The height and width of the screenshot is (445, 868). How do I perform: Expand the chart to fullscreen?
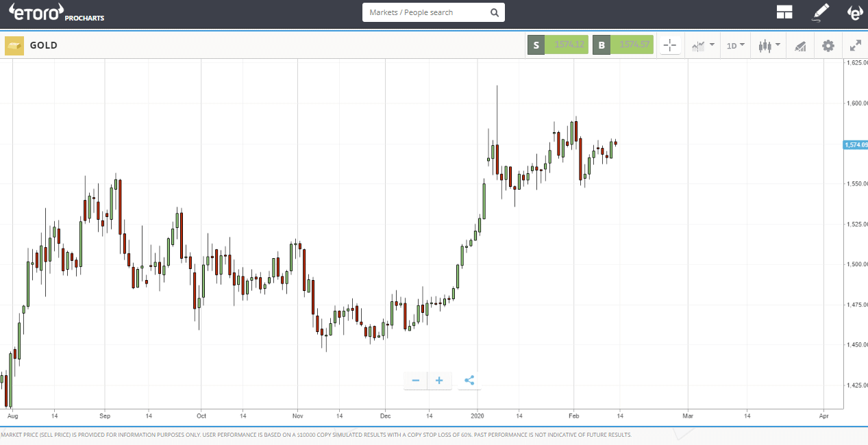855,45
